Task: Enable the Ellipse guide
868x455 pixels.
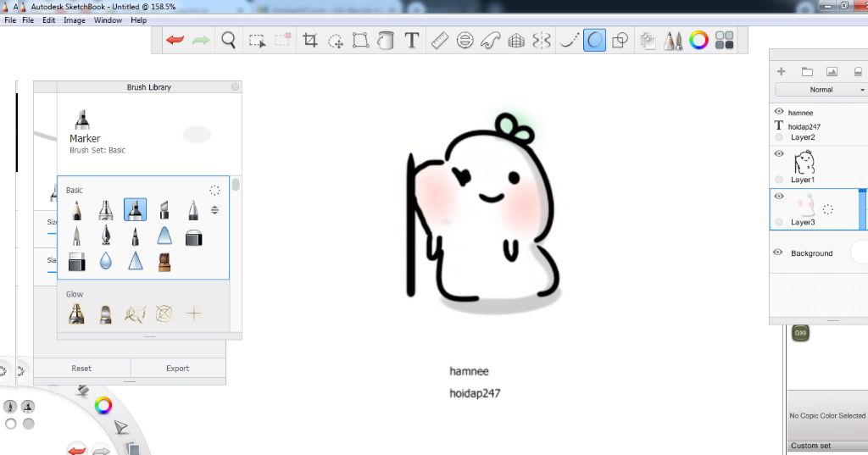Action: point(465,40)
